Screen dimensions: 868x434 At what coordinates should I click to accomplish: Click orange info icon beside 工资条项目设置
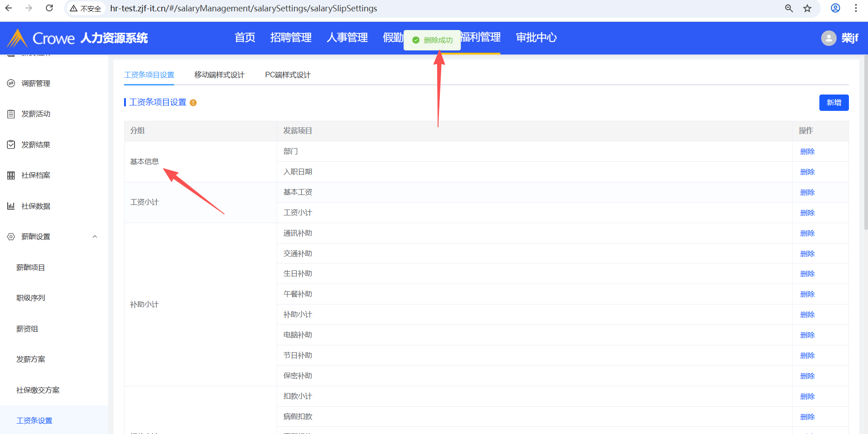tap(193, 103)
